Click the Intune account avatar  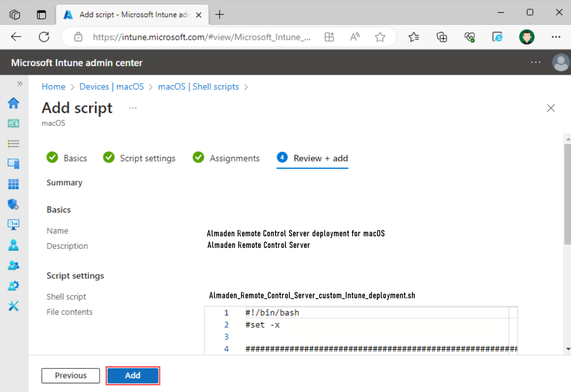click(x=561, y=63)
